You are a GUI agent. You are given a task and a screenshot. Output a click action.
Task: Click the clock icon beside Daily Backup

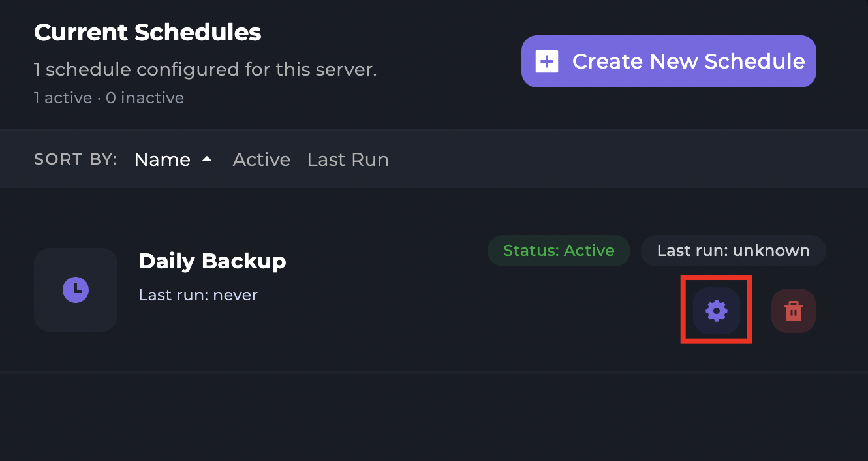pos(76,289)
